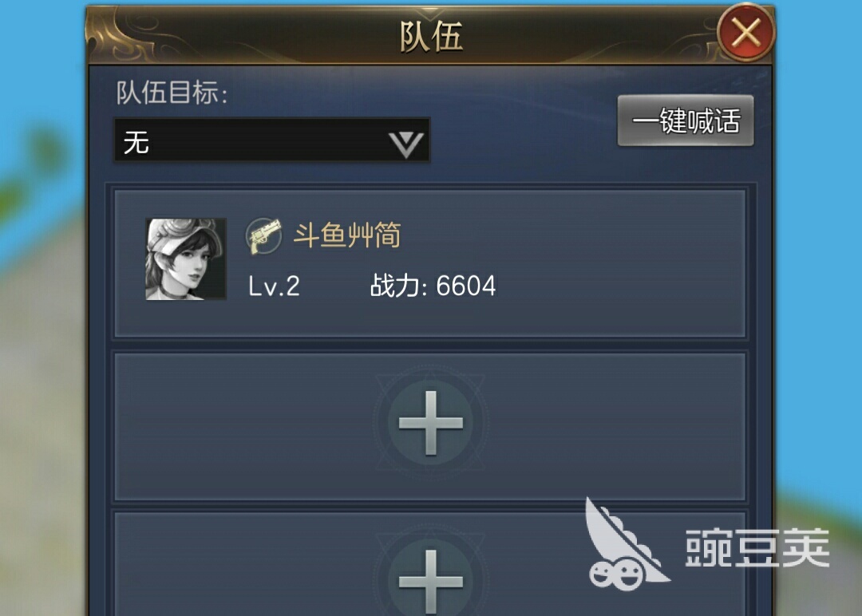Viewport: 862px width, 616px height.
Task: Click the second empty team slot panel
Action: coord(430,427)
